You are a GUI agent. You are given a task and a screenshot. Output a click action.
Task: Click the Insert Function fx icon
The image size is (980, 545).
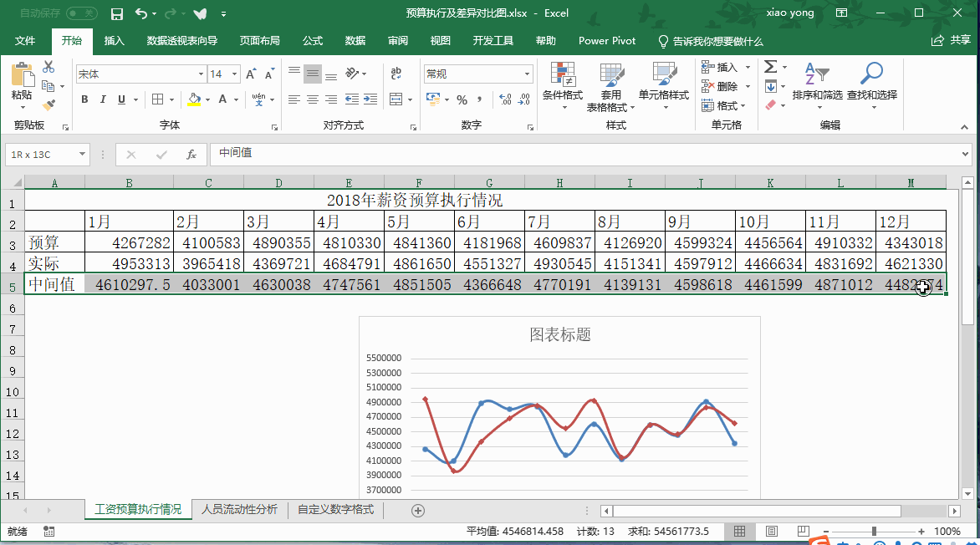coord(191,155)
